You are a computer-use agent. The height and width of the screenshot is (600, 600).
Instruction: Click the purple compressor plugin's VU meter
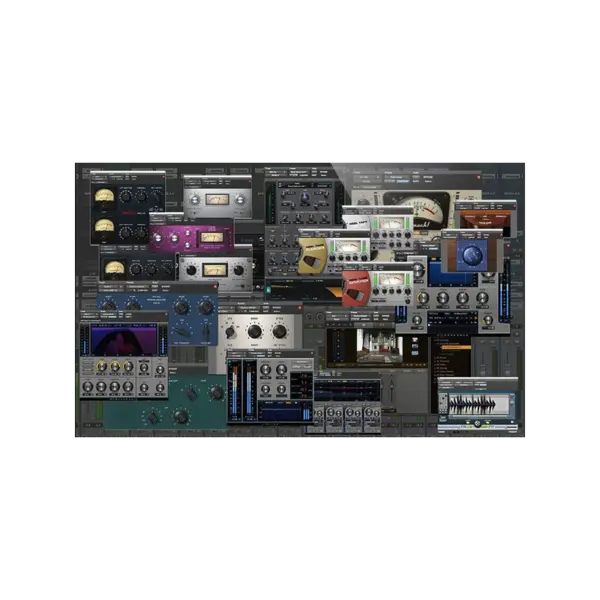tap(212, 238)
